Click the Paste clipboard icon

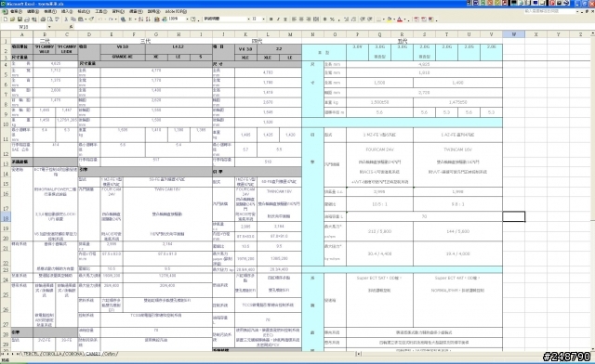pos(81,19)
